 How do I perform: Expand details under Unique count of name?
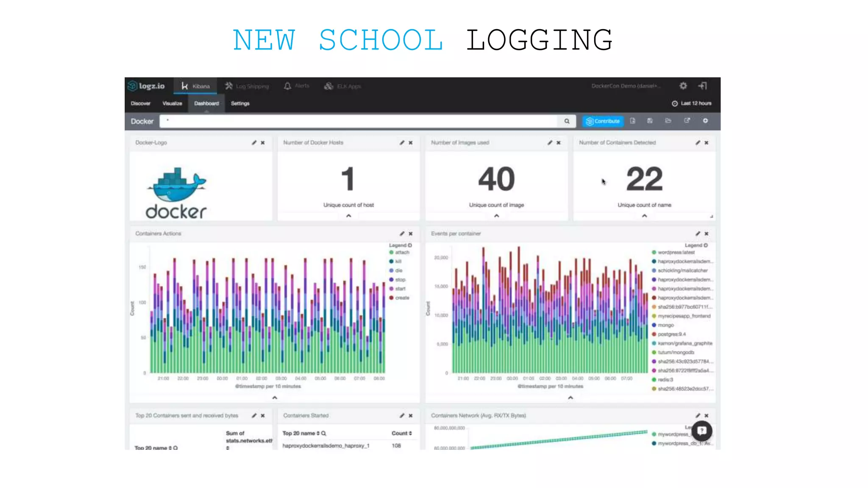click(644, 216)
